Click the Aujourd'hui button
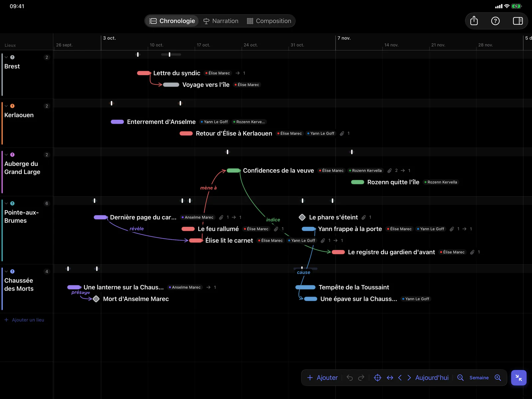 [432, 378]
